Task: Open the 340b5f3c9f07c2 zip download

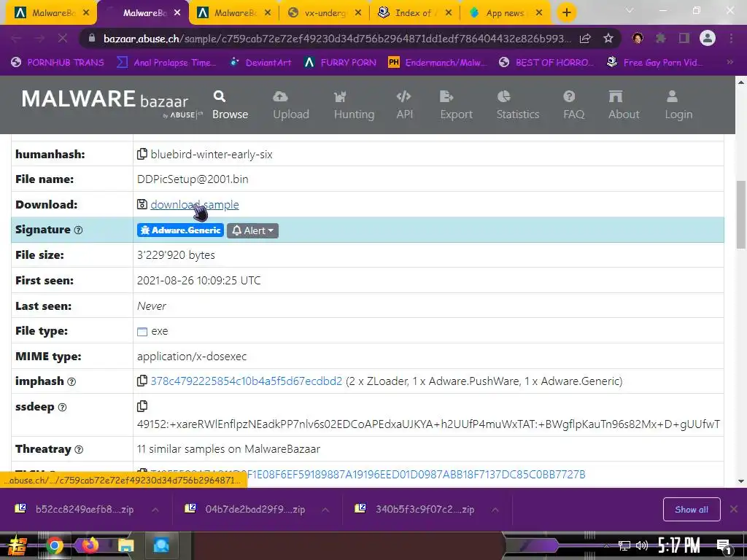Action: click(x=415, y=510)
